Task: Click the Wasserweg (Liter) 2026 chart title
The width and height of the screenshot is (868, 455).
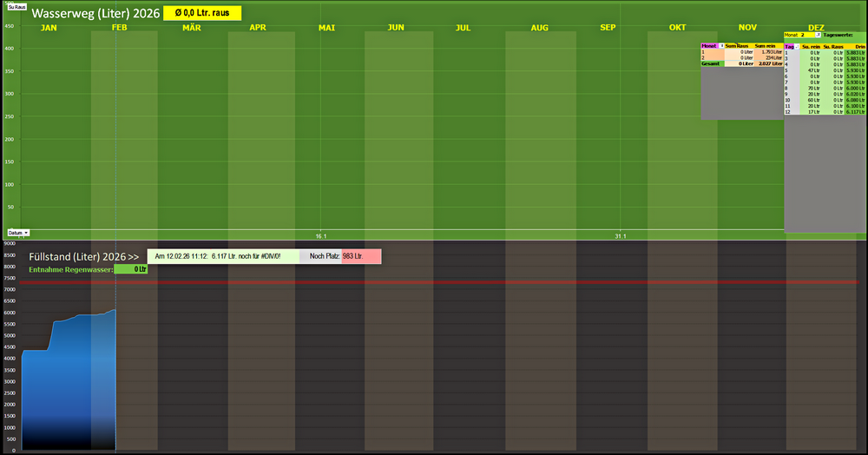Action: (x=95, y=14)
